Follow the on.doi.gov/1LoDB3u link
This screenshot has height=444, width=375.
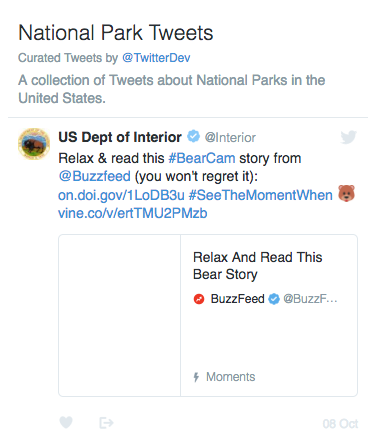tap(121, 195)
